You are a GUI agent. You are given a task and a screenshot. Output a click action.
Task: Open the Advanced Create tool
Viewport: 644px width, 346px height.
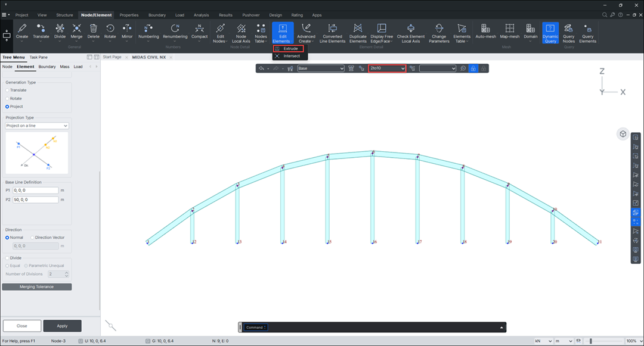(x=306, y=33)
